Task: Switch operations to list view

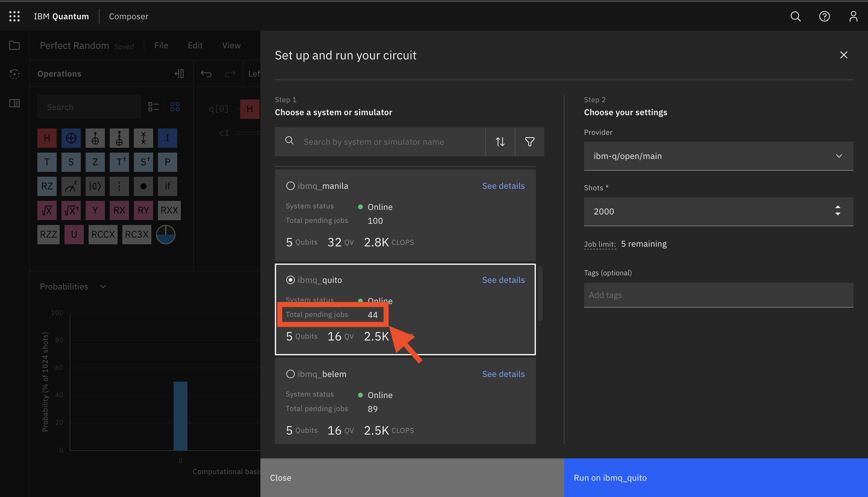Action: pos(153,107)
